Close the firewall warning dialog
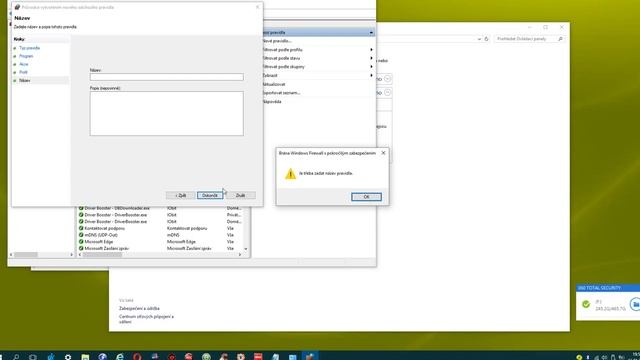 tap(383, 153)
